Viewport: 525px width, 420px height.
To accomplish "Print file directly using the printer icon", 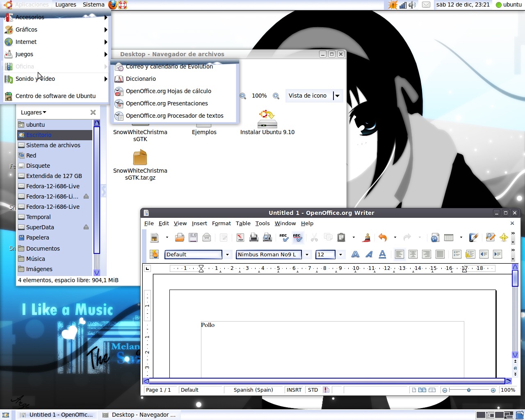I will click(x=254, y=237).
